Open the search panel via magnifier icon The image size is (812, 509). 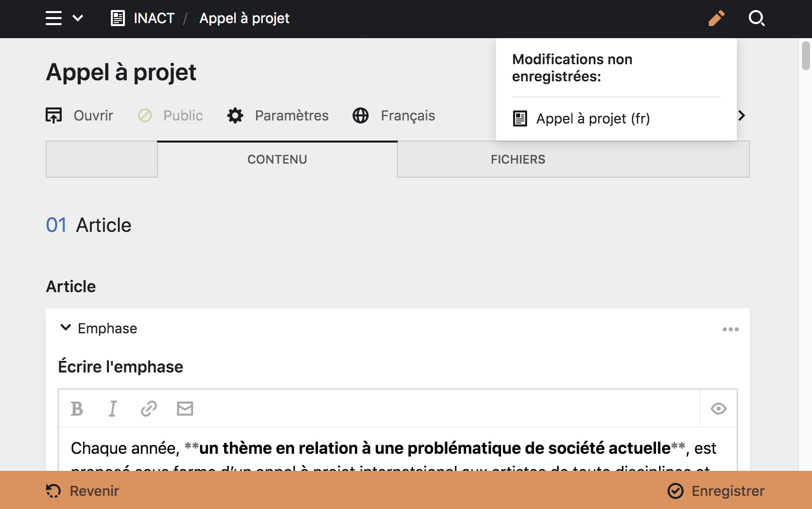757,19
